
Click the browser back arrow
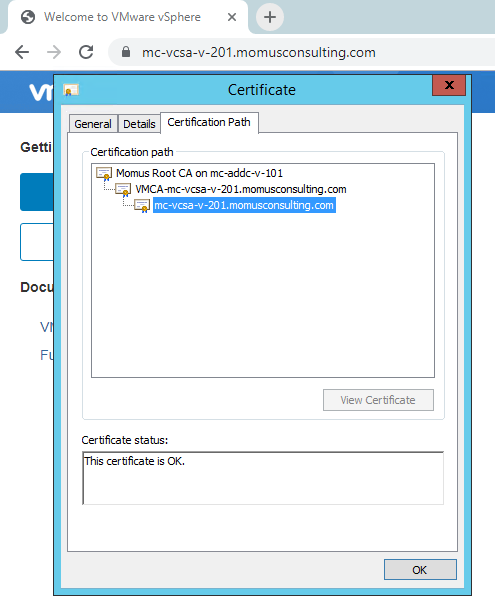(22, 52)
